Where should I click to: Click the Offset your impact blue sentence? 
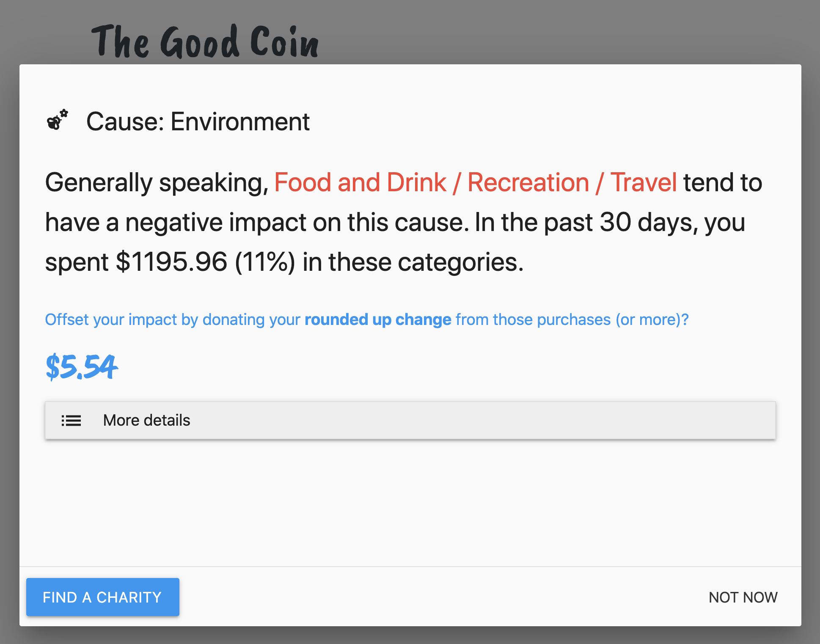pos(367,319)
